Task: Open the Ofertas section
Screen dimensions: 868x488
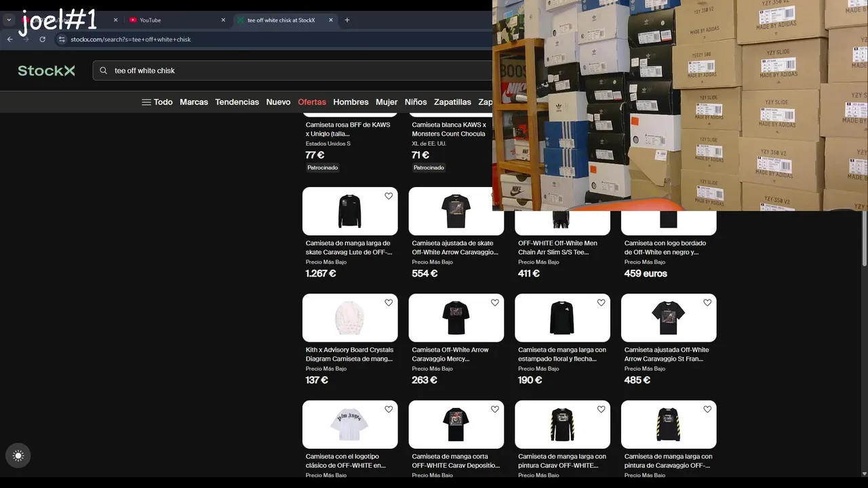Action: pyautogui.click(x=312, y=102)
